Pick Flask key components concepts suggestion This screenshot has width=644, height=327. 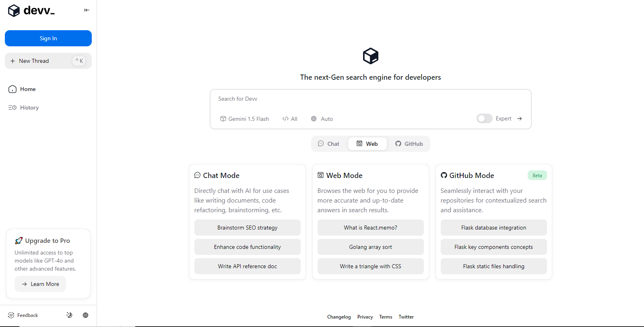494,247
